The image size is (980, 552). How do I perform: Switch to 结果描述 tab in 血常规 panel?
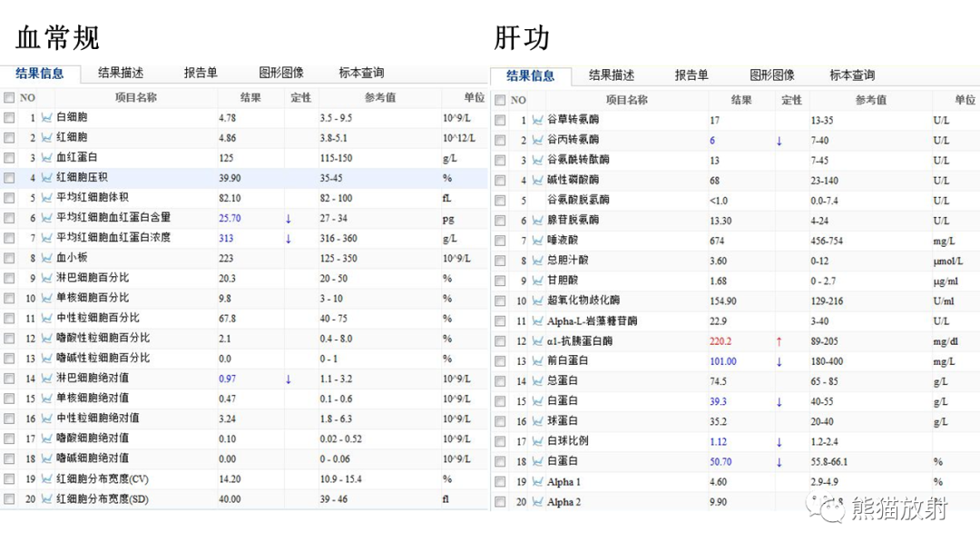coord(121,74)
